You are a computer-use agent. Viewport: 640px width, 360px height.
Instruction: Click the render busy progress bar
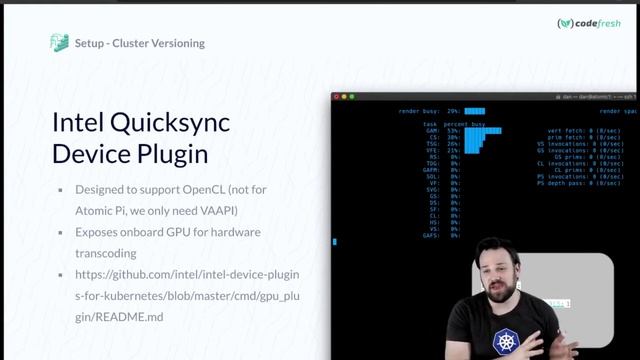475,111
